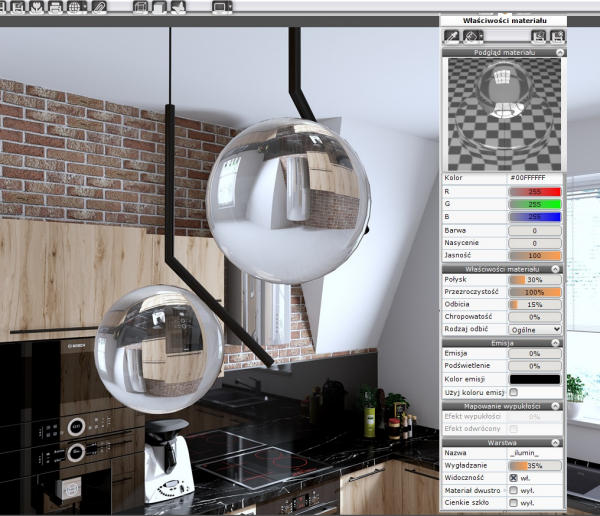
Task: Click the Barwa hue value field
Action: click(535, 230)
